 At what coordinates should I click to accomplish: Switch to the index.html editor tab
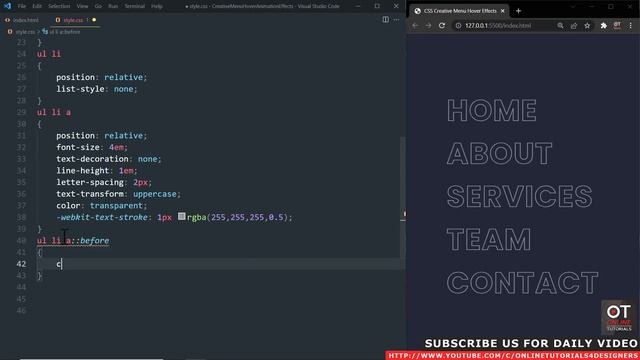pos(22,20)
